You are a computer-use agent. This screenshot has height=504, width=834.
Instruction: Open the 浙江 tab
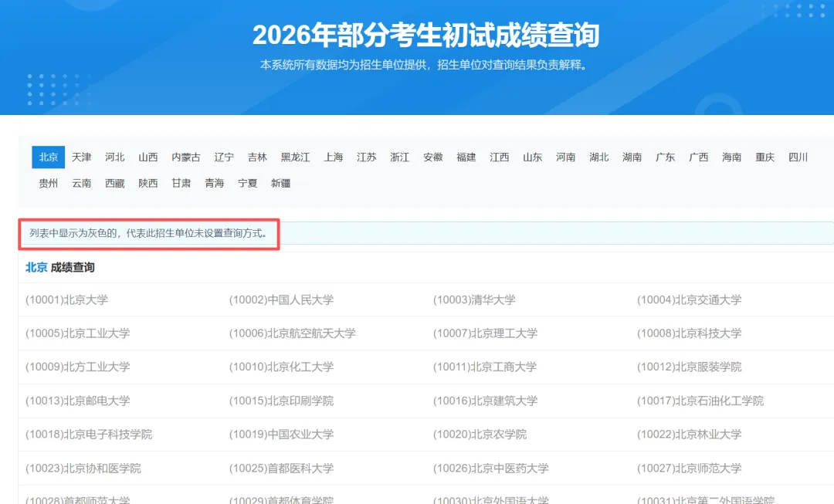(x=399, y=157)
